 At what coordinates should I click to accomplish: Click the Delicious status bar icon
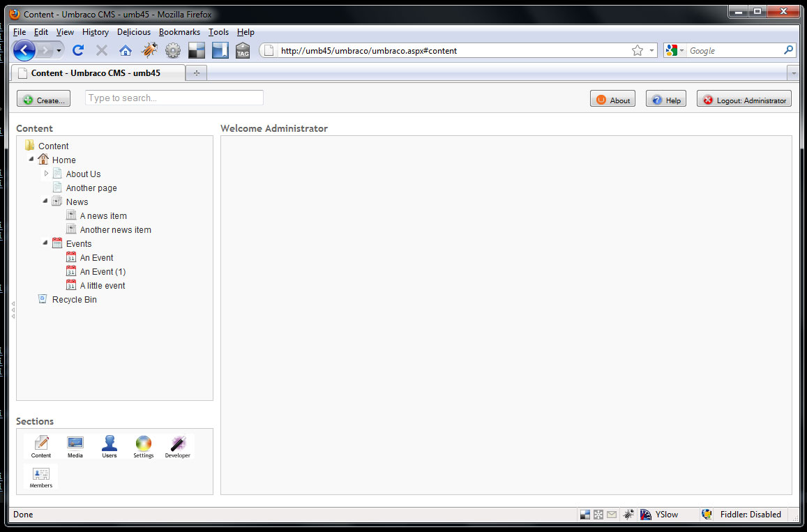pyautogui.click(x=585, y=514)
